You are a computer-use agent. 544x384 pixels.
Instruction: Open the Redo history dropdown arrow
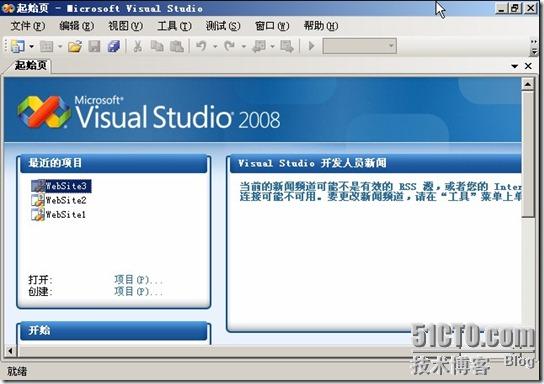244,46
